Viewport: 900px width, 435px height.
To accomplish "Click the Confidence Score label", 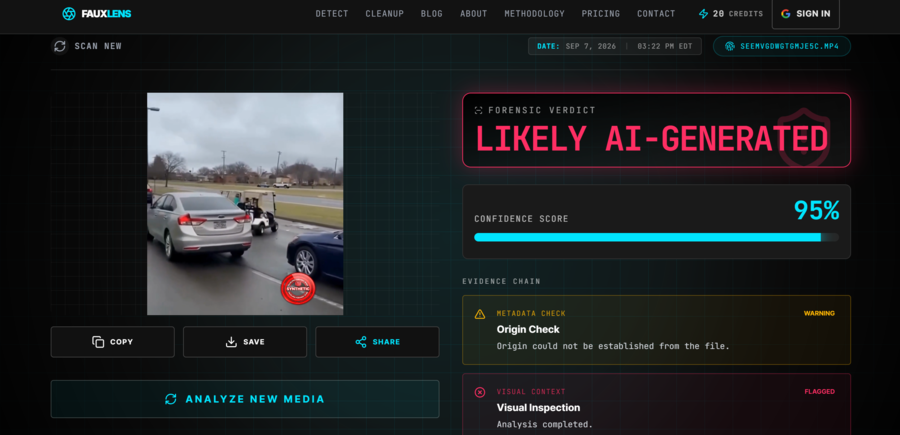I will (x=521, y=219).
